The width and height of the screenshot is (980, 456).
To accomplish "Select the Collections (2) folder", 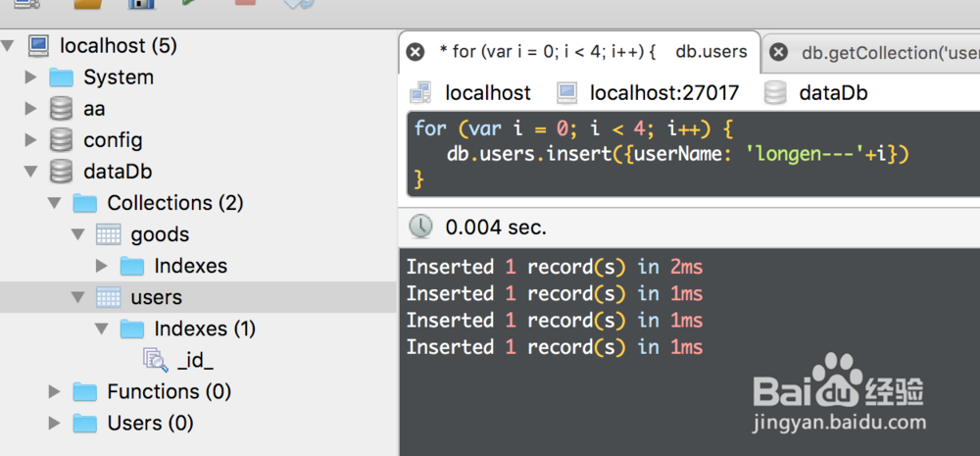I will click(174, 203).
